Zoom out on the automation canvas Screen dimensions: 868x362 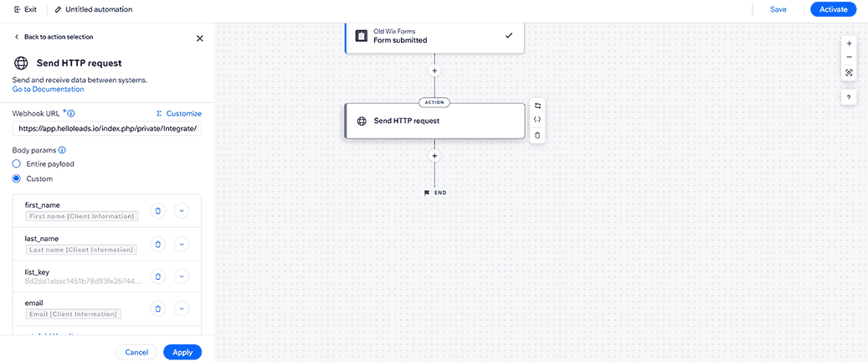coord(850,57)
